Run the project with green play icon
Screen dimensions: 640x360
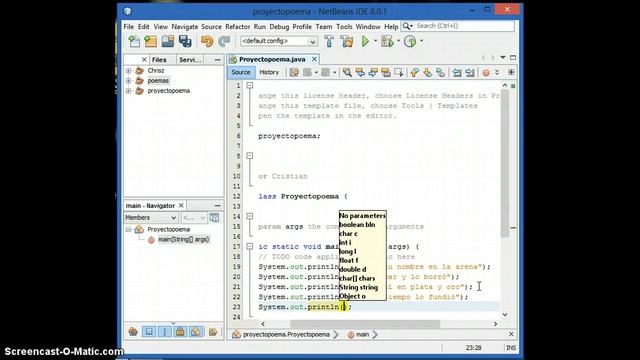[365, 41]
